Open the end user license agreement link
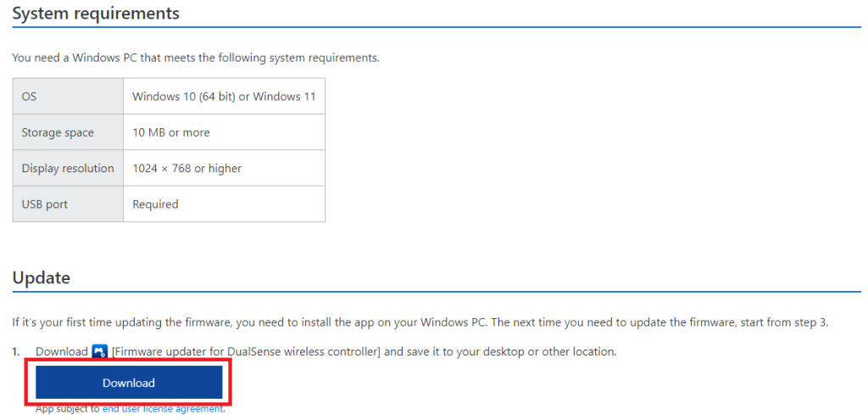The width and height of the screenshot is (868, 420). 163,409
